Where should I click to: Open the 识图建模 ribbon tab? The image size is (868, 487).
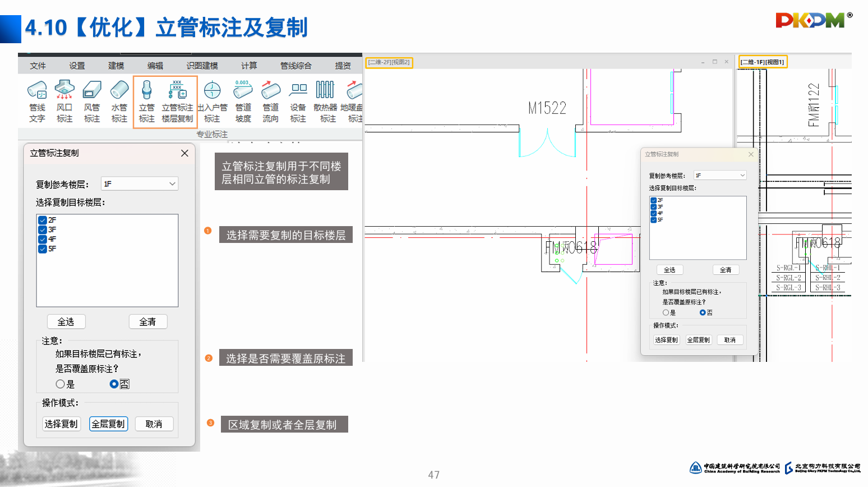coord(202,66)
